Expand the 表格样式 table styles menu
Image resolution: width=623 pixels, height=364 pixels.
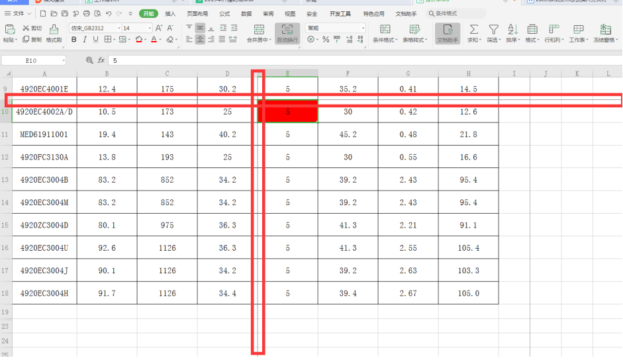pos(426,40)
